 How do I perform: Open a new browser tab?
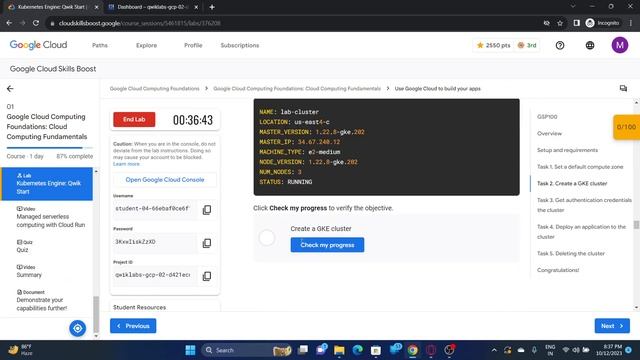pyautogui.click(x=212, y=7)
